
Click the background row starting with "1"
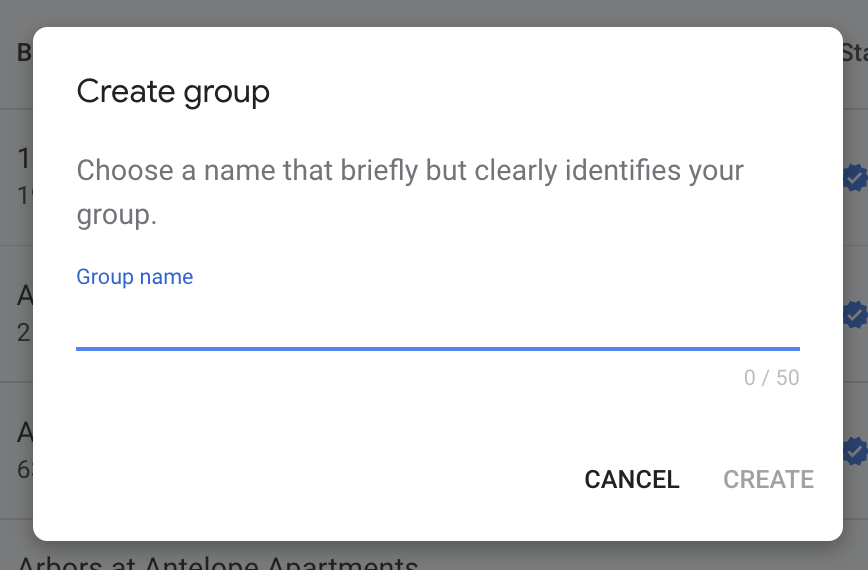(24, 175)
